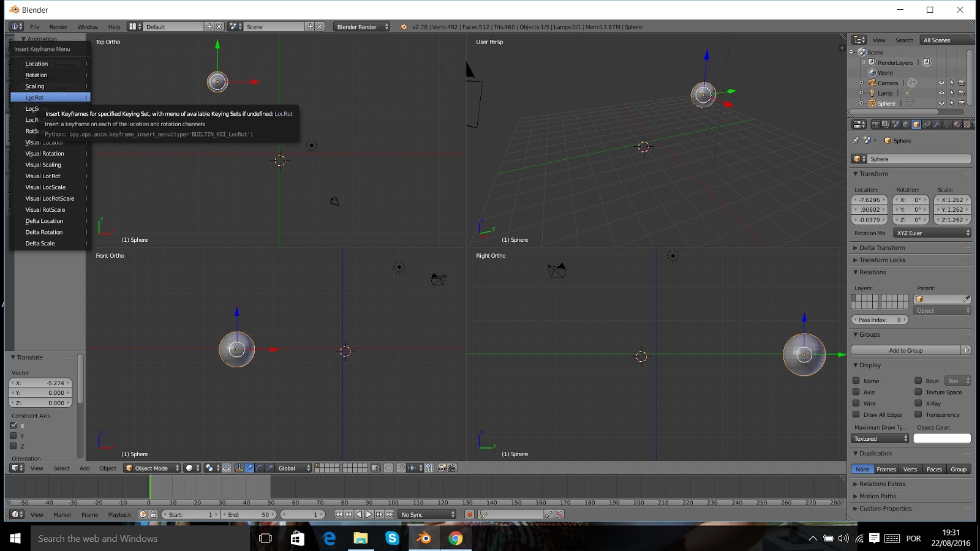The height and width of the screenshot is (551, 980).
Task: Open the No Sync playback dropdown
Action: pyautogui.click(x=427, y=514)
